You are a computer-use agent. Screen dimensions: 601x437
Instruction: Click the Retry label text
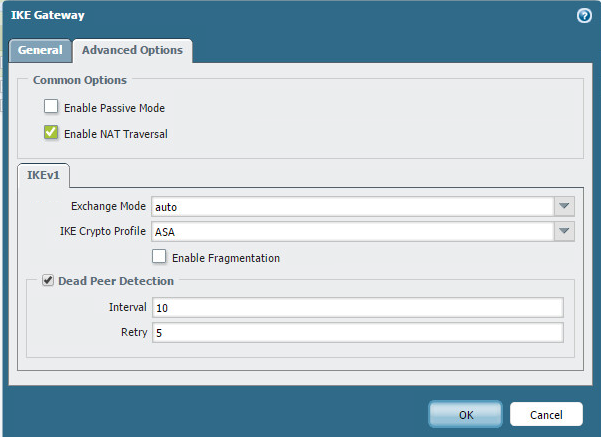pos(133,332)
